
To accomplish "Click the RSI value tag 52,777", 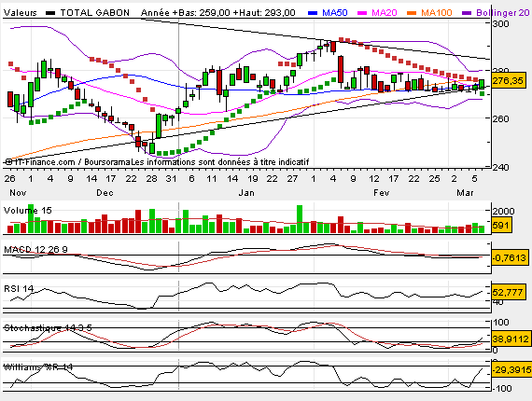I will point(509,292).
